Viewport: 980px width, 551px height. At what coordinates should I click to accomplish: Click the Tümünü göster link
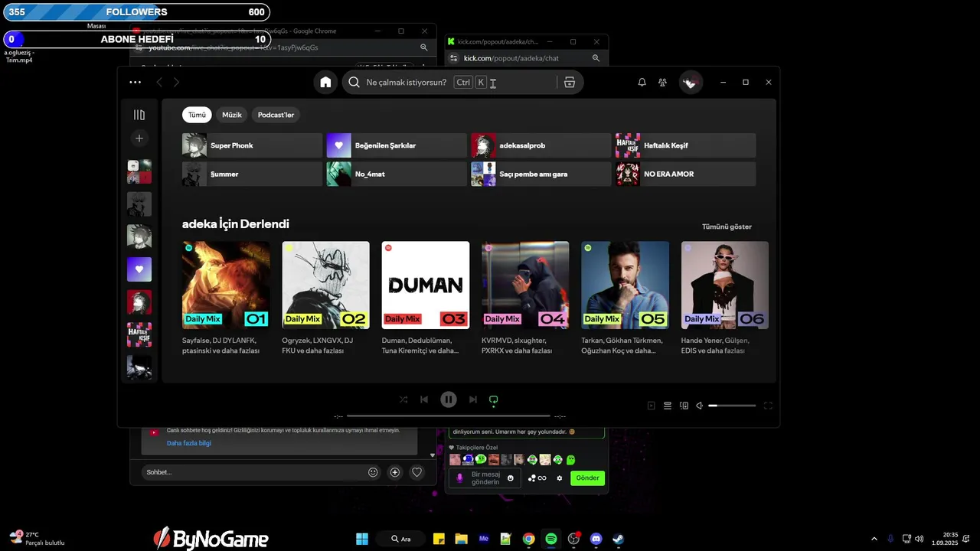tap(727, 227)
